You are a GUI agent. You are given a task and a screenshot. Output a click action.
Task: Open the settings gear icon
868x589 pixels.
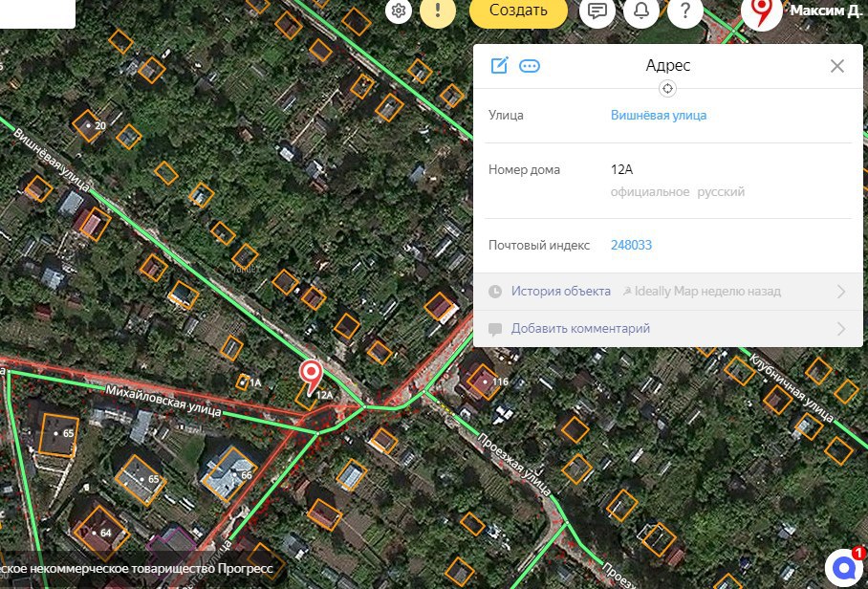tap(399, 11)
